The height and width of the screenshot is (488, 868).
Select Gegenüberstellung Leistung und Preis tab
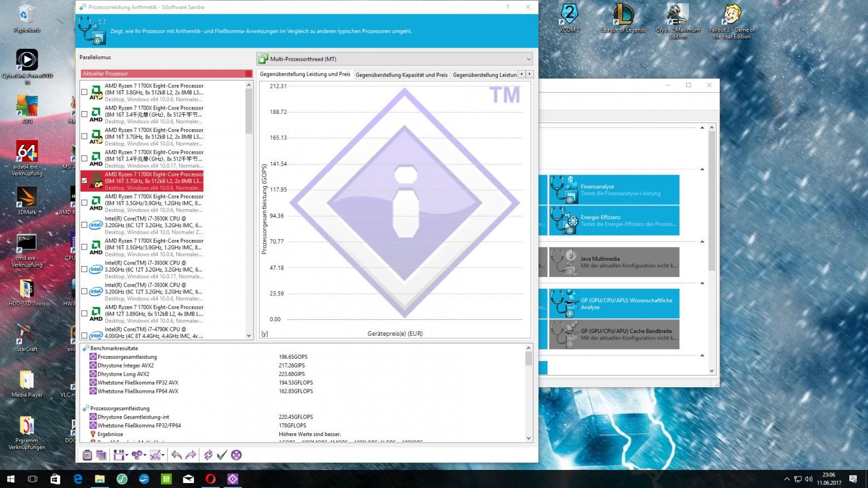tap(305, 74)
